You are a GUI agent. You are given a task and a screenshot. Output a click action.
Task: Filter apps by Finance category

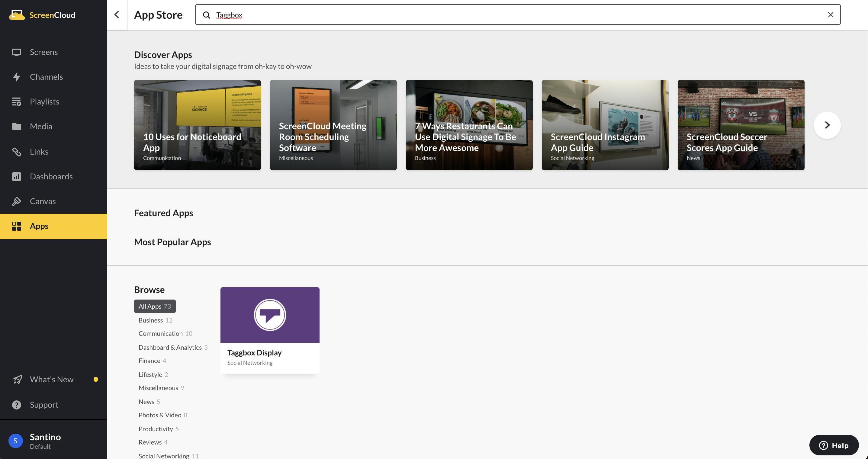(152, 361)
